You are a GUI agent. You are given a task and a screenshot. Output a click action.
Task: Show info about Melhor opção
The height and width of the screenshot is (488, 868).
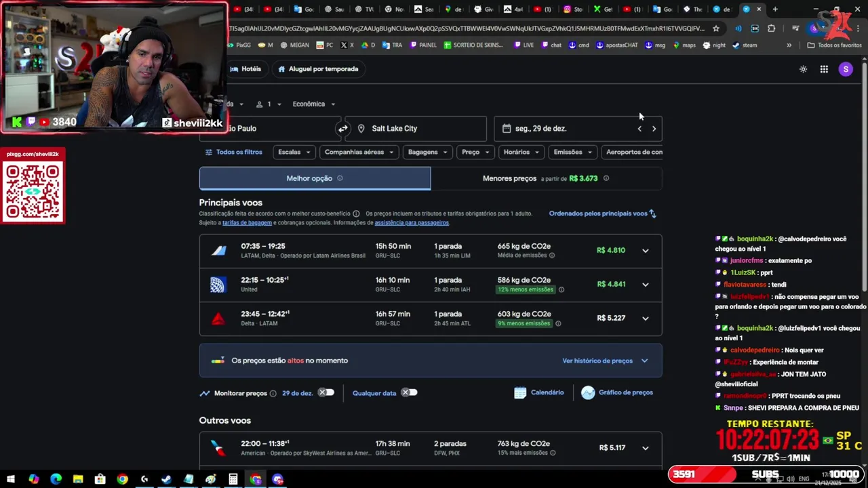[x=340, y=178]
